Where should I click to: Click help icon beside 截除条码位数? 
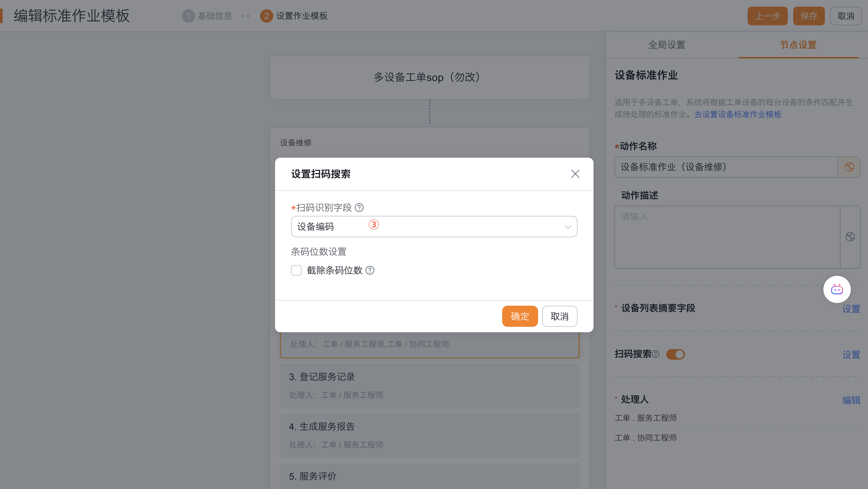pyautogui.click(x=370, y=270)
